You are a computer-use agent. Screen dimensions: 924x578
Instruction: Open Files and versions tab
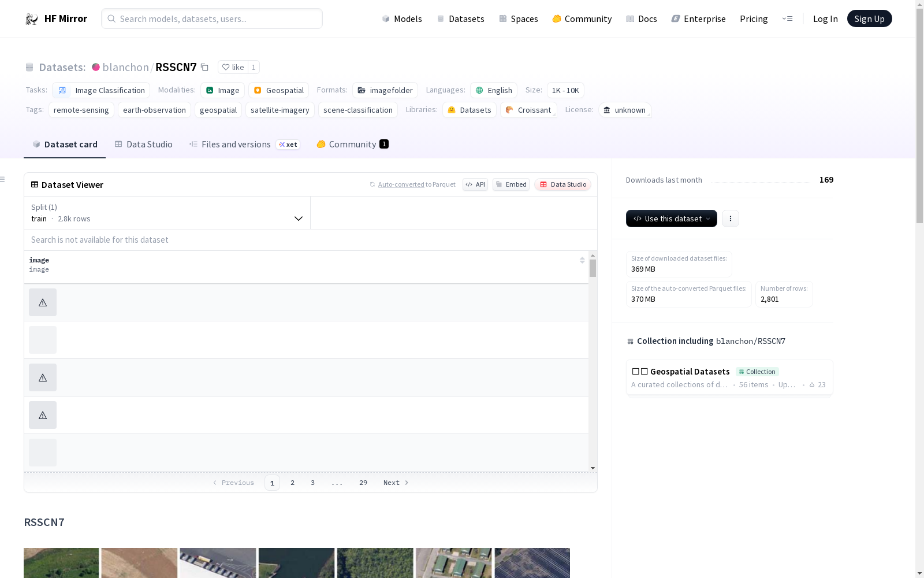[244, 144]
